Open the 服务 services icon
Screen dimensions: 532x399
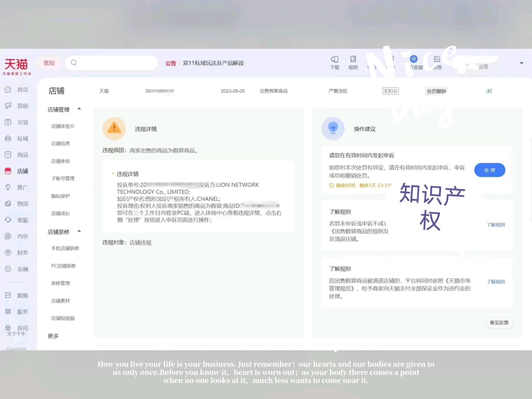tap(8, 311)
